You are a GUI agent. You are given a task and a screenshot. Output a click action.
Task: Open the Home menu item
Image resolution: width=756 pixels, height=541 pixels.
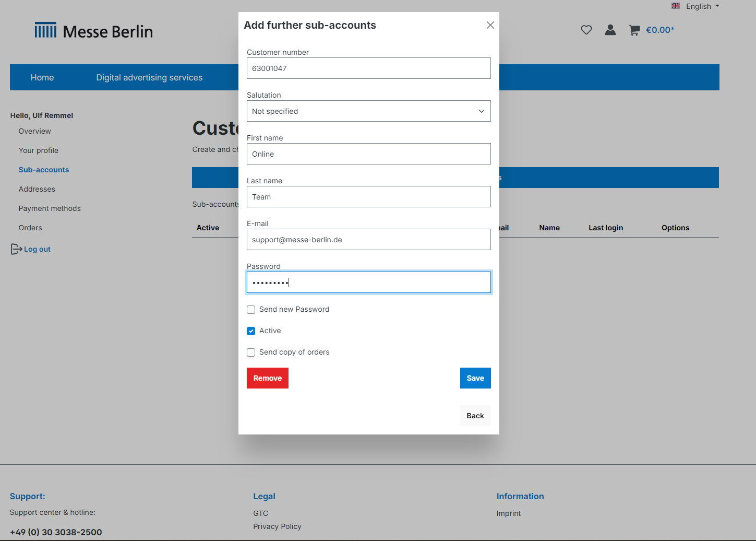pos(42,77)
